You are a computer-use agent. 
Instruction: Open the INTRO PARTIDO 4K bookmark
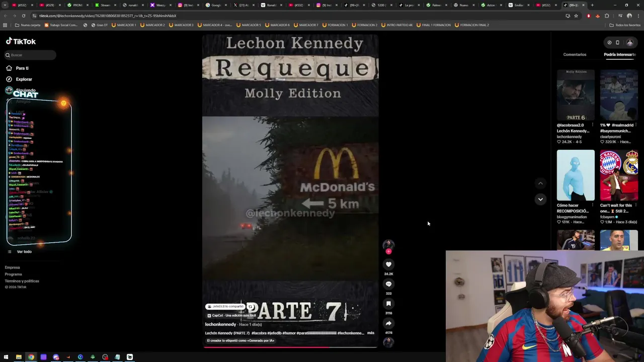[x=397, y=25]
